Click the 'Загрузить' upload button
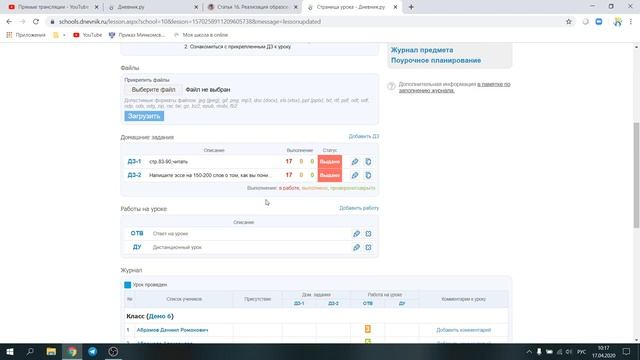 pyautogui.click(x=144, y=116)
